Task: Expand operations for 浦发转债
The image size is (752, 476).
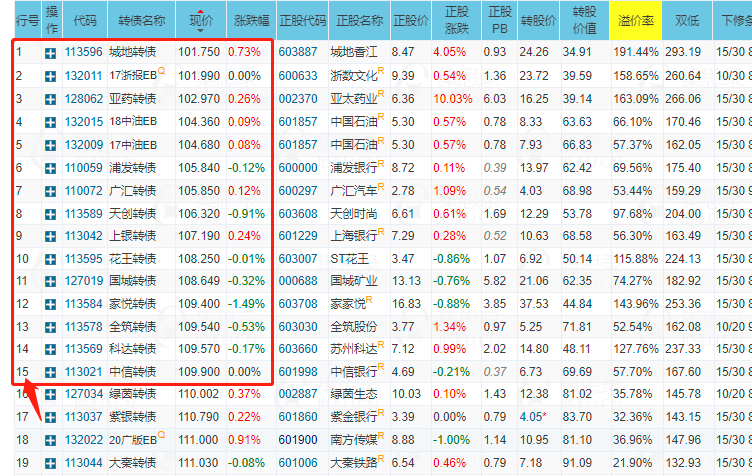Action: click(50, 168)
